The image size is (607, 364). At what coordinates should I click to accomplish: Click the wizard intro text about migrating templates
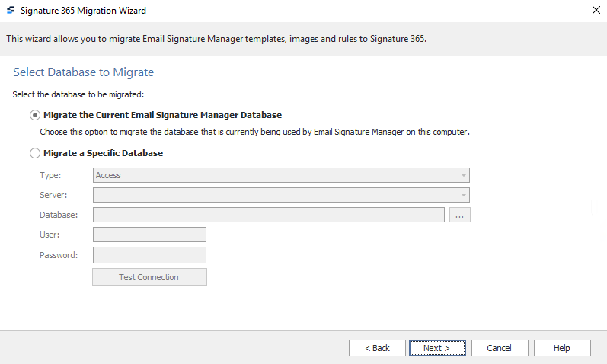(216, 39)
